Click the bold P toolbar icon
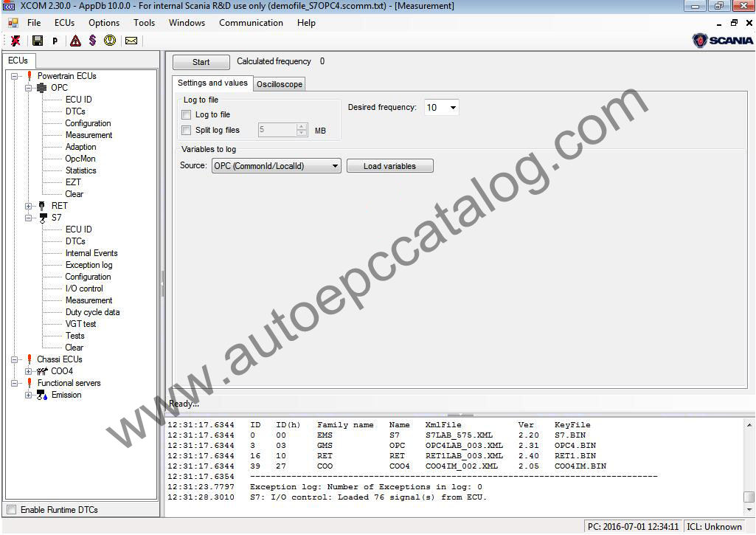756x535 pixels. 55,41
